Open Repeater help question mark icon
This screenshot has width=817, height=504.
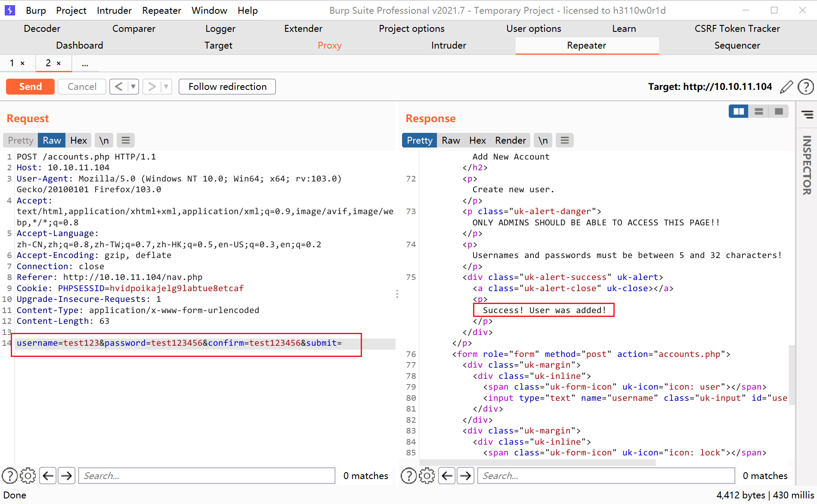coord(805,87)
